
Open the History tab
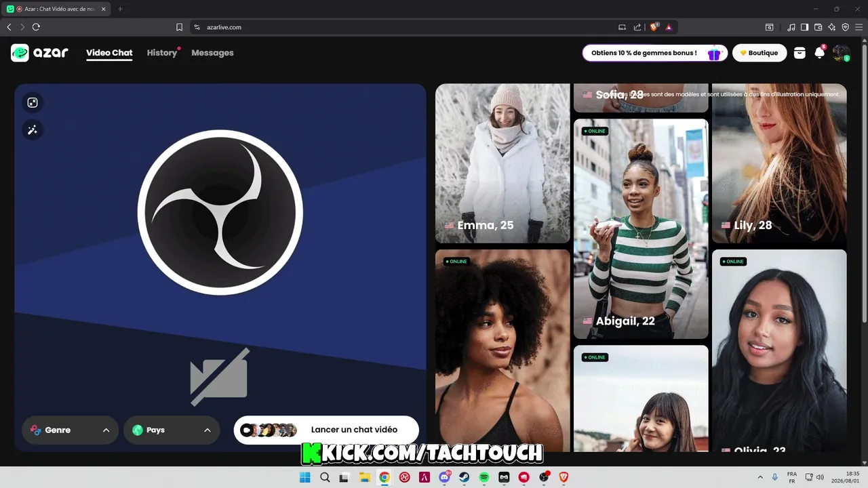point(162,53)
